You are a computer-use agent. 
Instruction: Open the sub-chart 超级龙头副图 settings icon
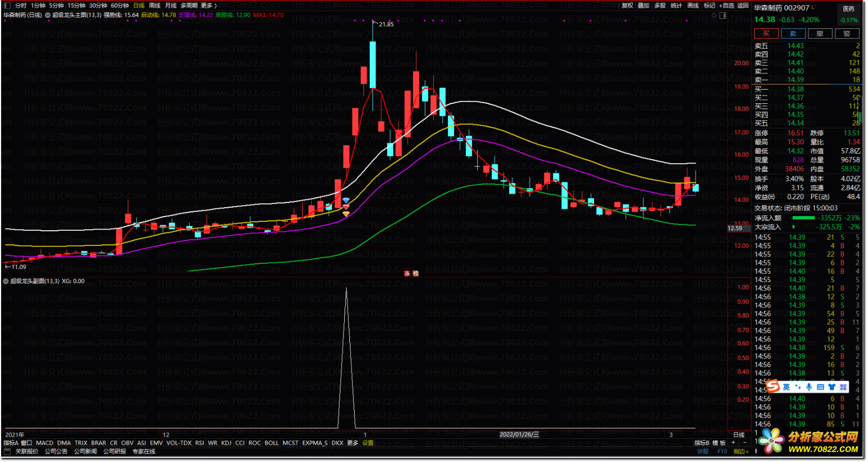tap(6, 282)
